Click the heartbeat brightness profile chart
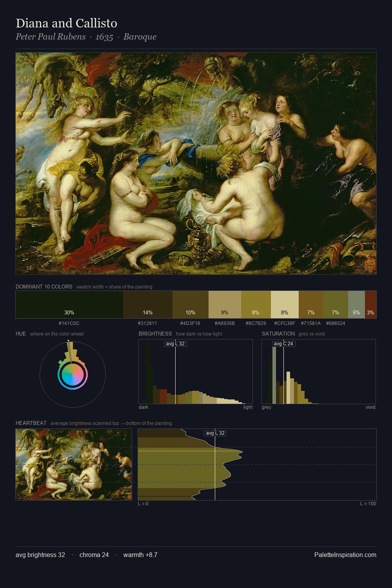Viewport: 392px width, 588px height. point(257,465)
